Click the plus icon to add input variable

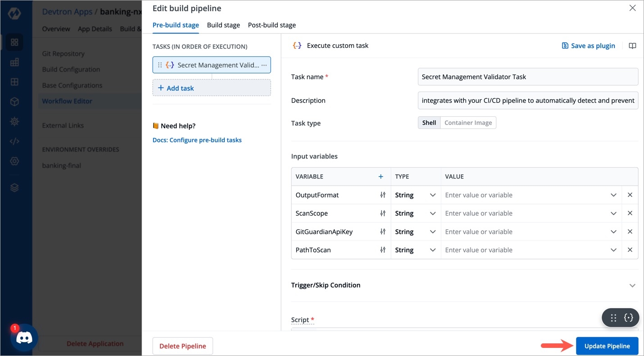(x=381, y=177)
